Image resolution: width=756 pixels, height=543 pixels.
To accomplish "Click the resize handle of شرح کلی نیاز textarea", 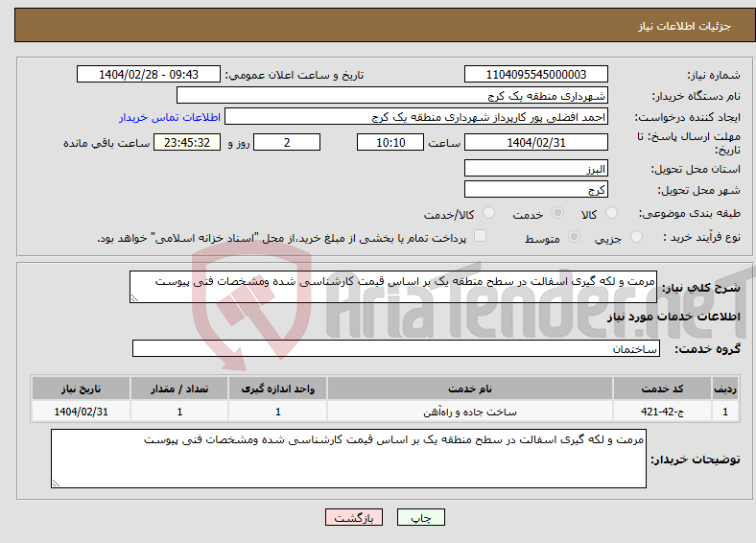I will coord(135,298).
